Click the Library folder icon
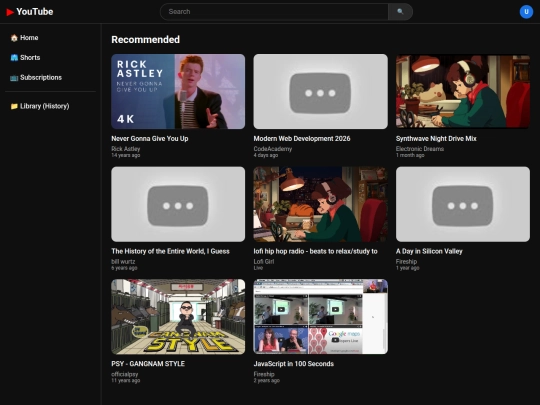Viewport: 540px width, 405px height. tap(14, 106)
